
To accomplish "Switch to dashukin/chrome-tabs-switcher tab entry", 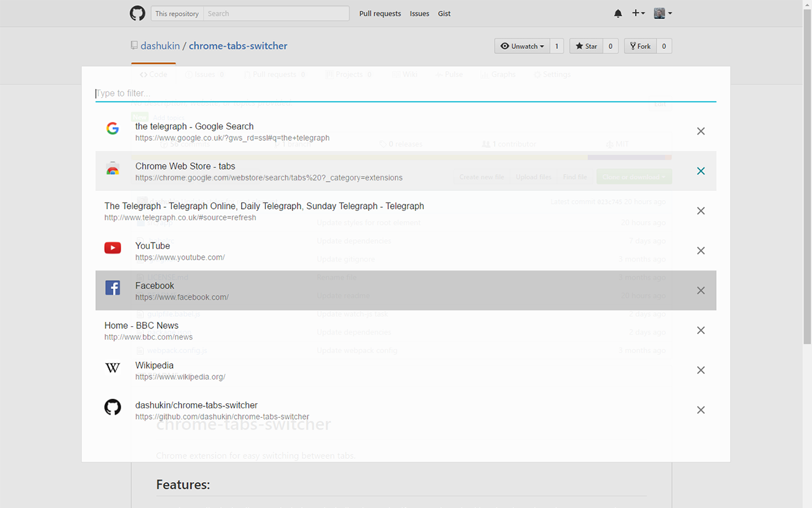I will click(x=406, y=410).
